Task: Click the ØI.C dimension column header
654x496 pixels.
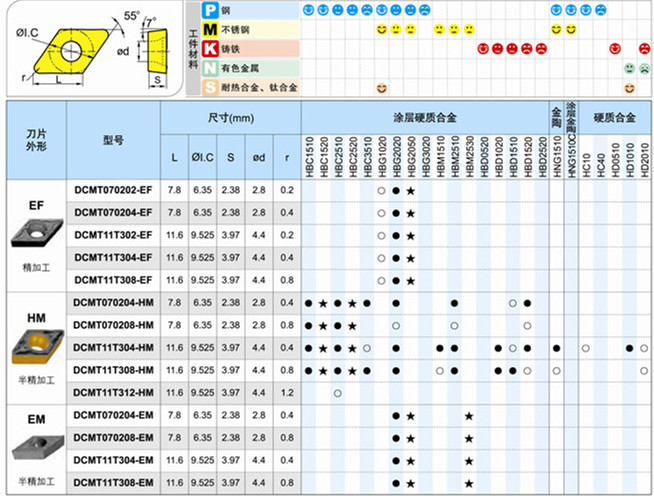Action: (204, 158)
